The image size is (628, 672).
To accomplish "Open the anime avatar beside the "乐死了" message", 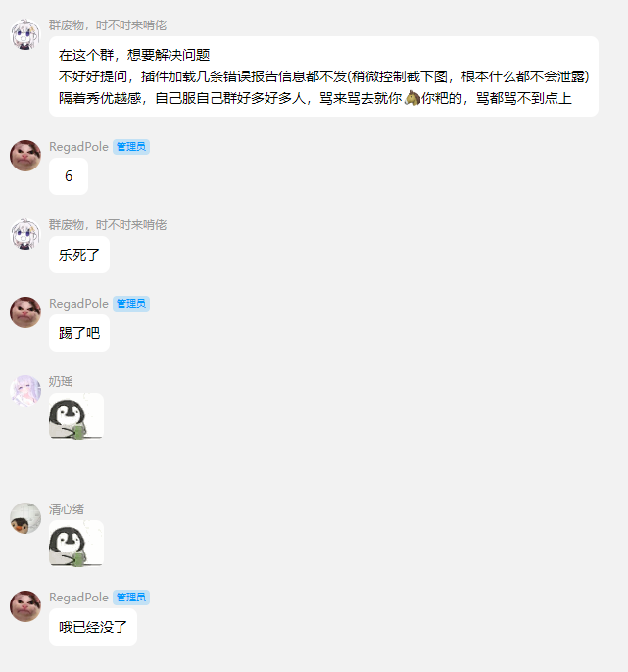I will click(x=25, y=234).
